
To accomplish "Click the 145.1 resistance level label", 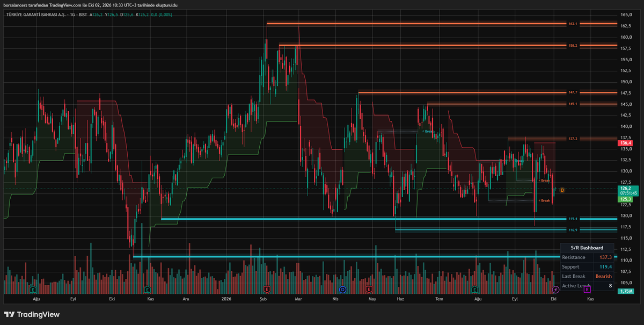I will 573,104.
